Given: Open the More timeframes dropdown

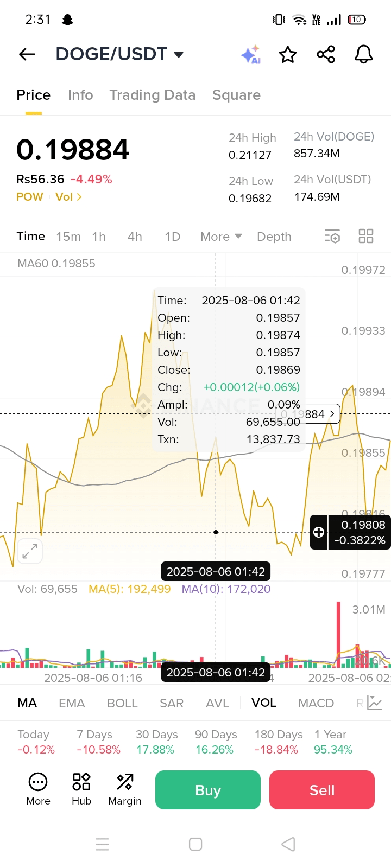Looking at the screenshot, I should click(x=221, y=237).
